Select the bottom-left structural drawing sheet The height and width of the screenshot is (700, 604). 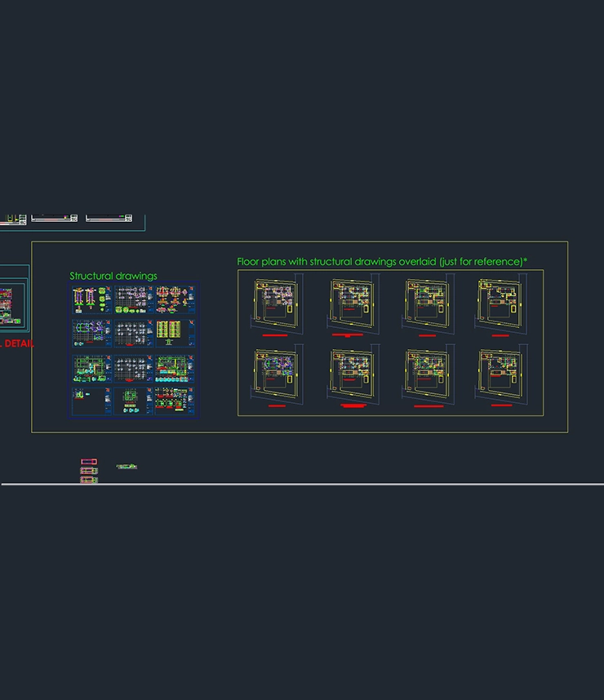point(91,401)
